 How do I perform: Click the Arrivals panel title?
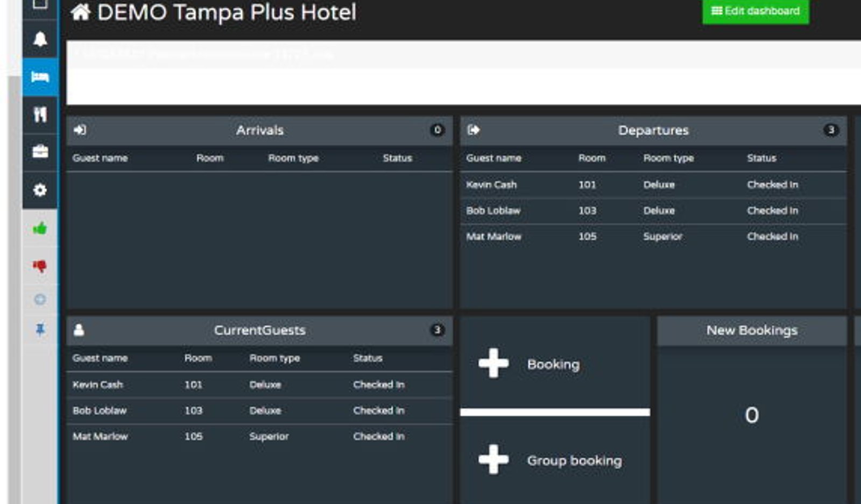click(259, 130)
